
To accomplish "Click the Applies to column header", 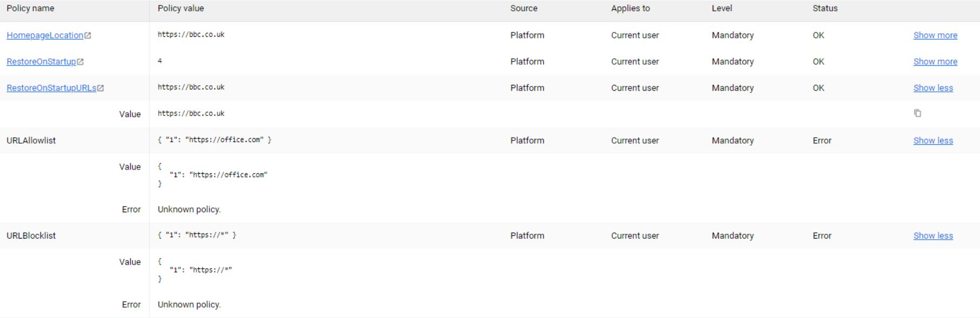I will click(631, 9).
